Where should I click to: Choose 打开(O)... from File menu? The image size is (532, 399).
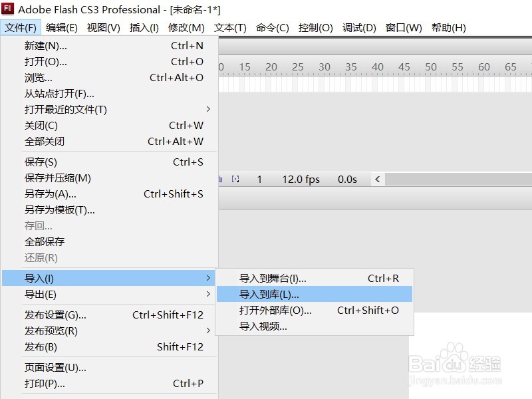(x=109, y=61)
